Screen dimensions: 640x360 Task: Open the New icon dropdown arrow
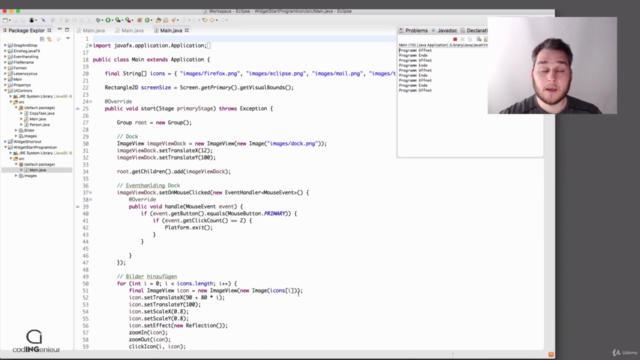pos(10,20)
